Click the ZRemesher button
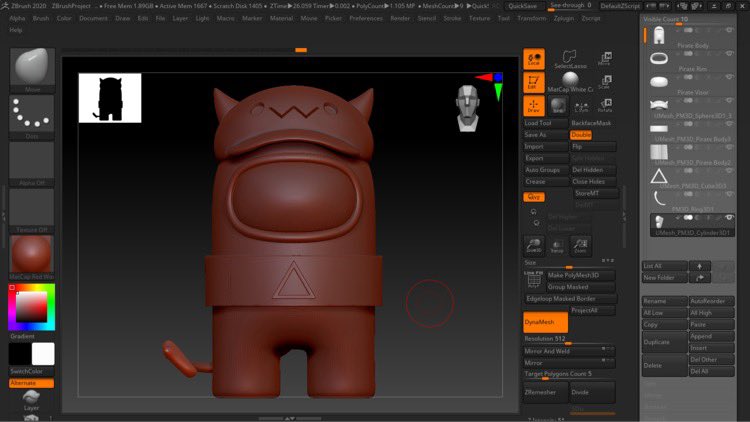Image resolution: width=750 pixels, height=422 pixels. tap(545, 392)
